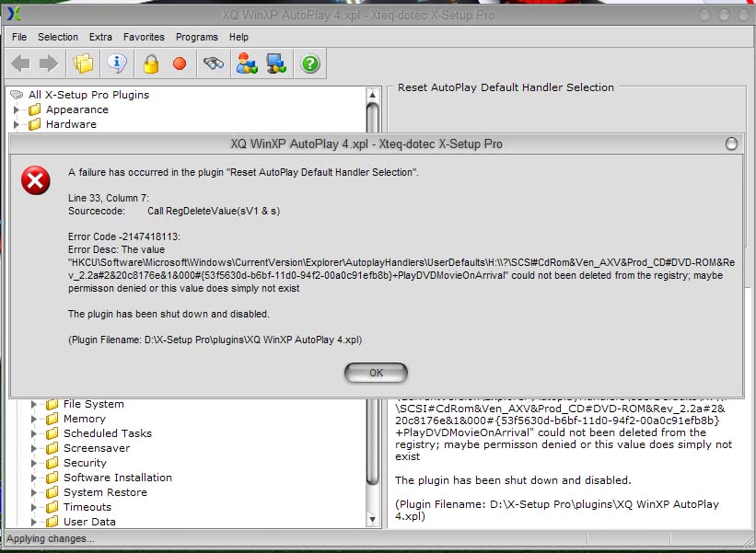Expand the Scheduled Tasks tree node
756x553 pixels.
click(34, 433)
